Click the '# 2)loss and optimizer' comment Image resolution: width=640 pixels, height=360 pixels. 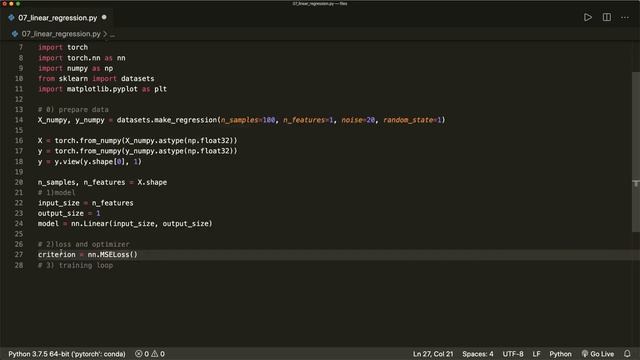pyautogui.click(x=84, y=244)
